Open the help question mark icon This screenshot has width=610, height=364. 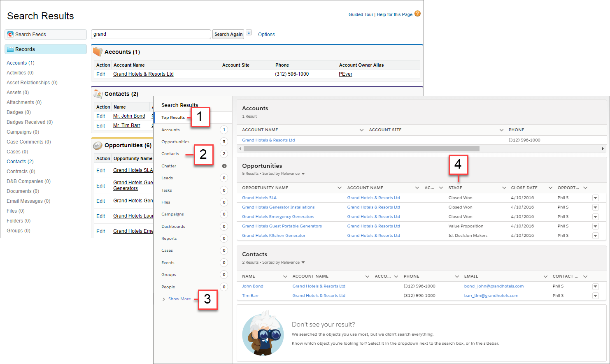coord(417,14)
